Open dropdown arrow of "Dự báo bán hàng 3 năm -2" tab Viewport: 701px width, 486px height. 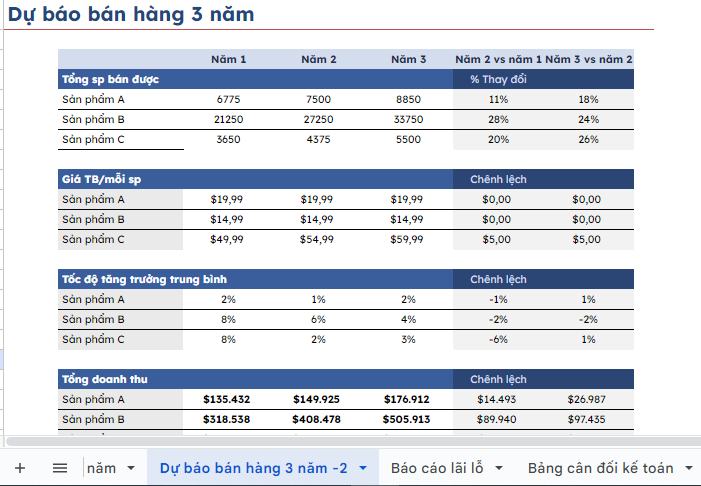coord(363,468)
